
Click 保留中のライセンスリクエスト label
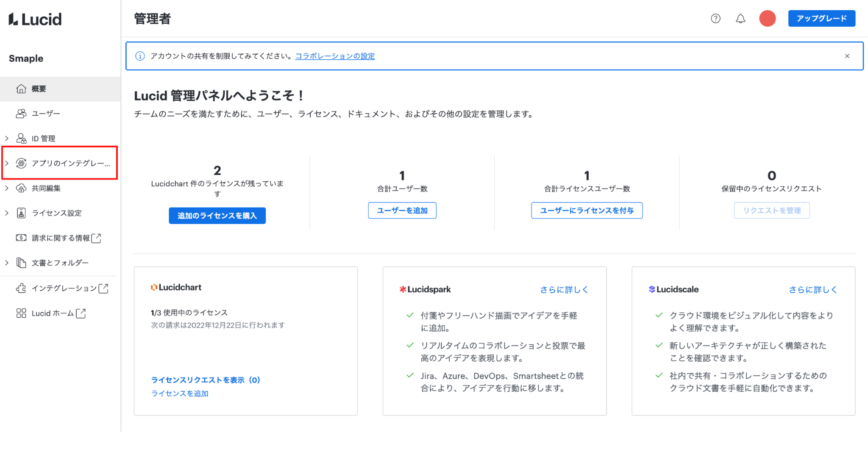772,189
